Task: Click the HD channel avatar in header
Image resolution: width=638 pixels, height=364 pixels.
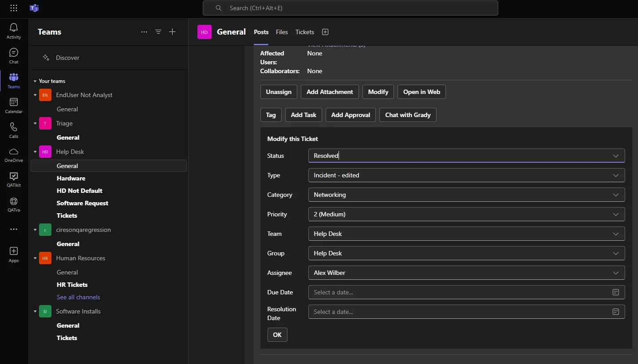Action: (x=204, y=32)
